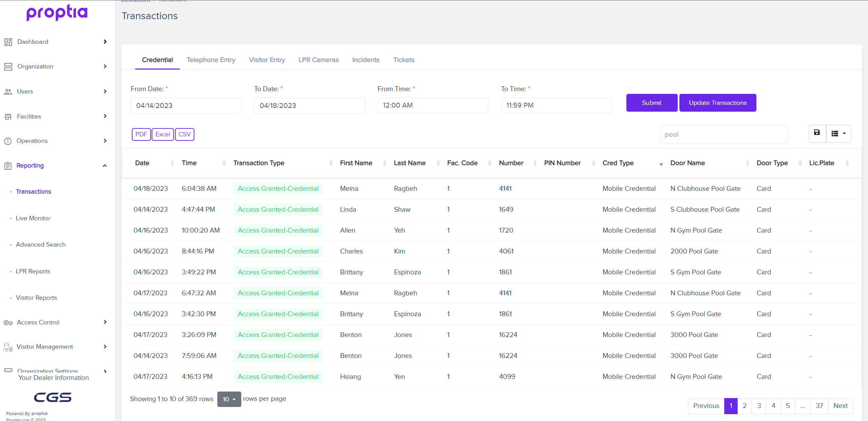The height and width of the screenshot is (421, 868).
Task: Go to page 37 in pagination
Action: click(x=819, y=406)
